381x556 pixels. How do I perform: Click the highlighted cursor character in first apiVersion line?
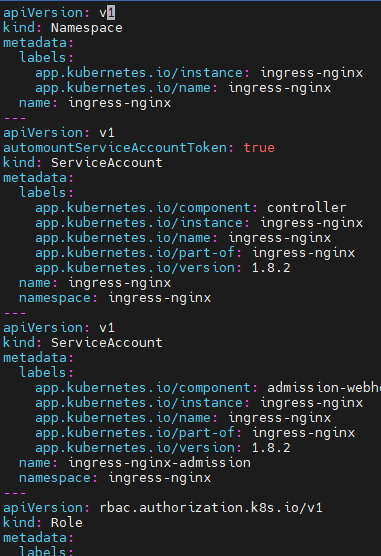coord(111,13)
